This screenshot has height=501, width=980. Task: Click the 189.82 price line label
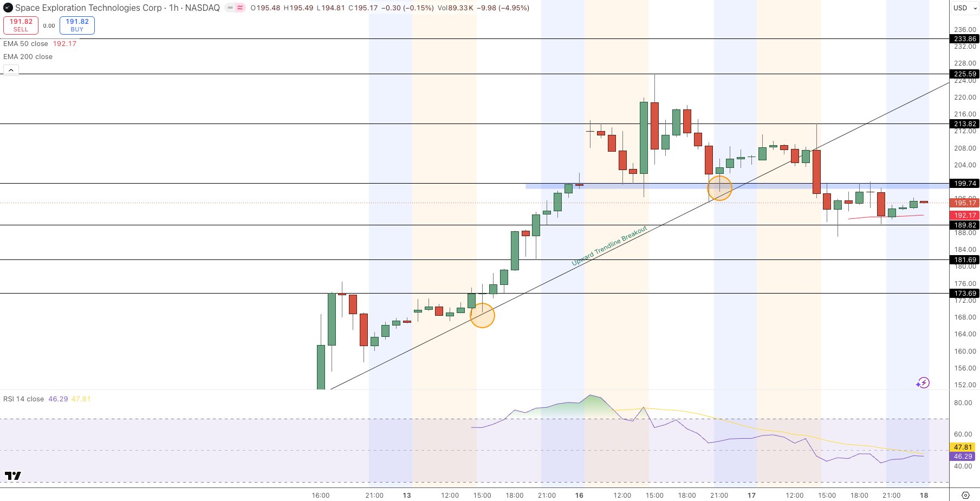965,225
